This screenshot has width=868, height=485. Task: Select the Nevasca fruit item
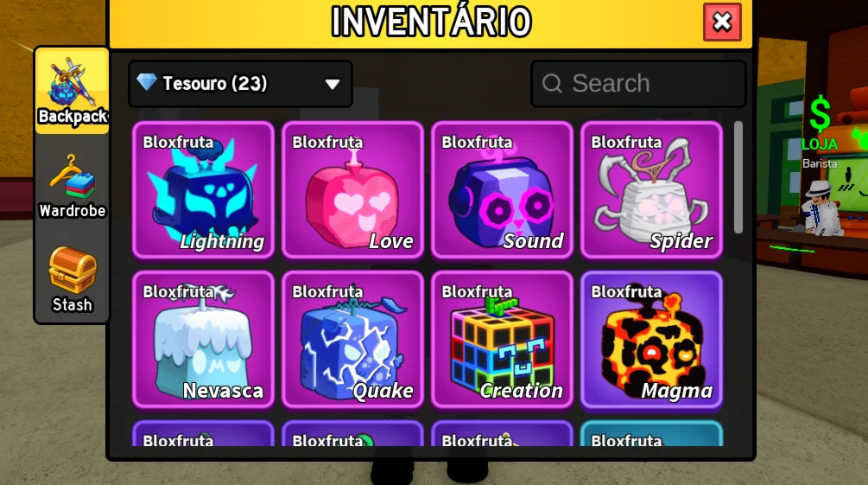pos(203,340)
